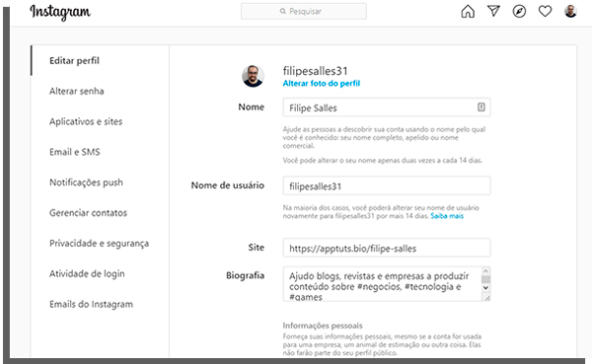
Task: Click the autofill icon in Nome field
Action: [x=481, y=108]
